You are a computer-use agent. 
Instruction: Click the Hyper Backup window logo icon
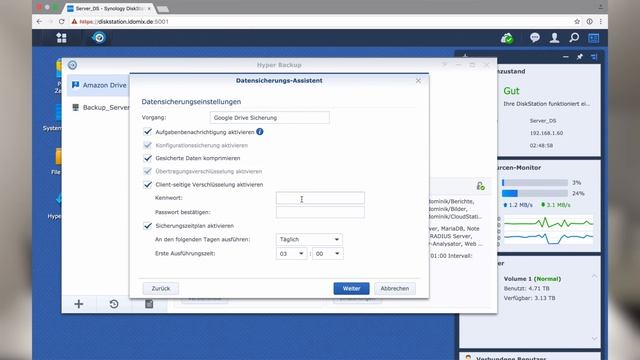click(72, 65)
